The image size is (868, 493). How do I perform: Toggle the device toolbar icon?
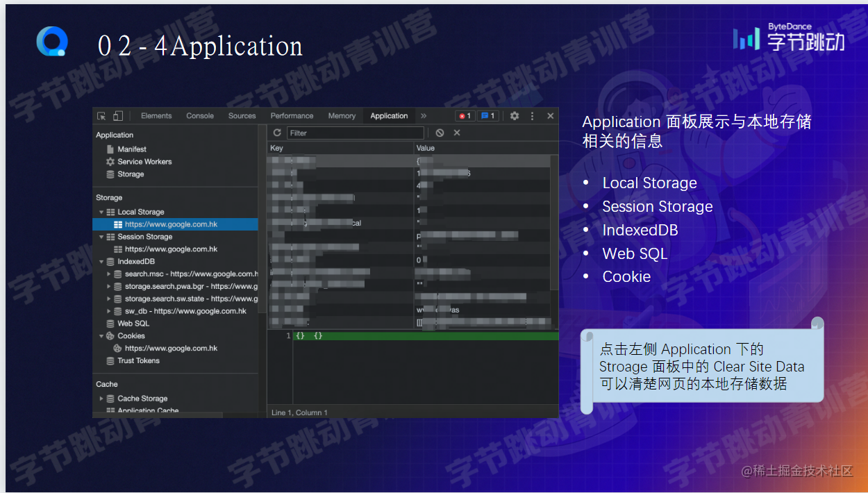118,116
